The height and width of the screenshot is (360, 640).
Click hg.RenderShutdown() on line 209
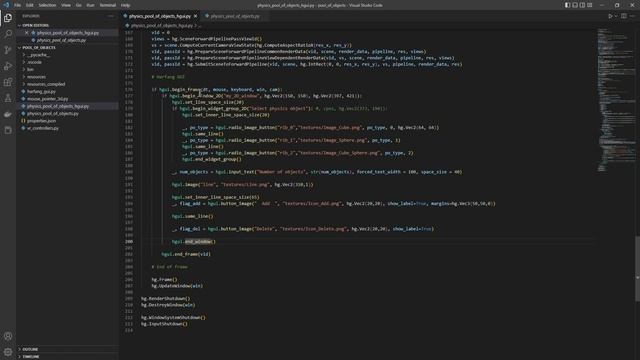(x=165, y=298)
